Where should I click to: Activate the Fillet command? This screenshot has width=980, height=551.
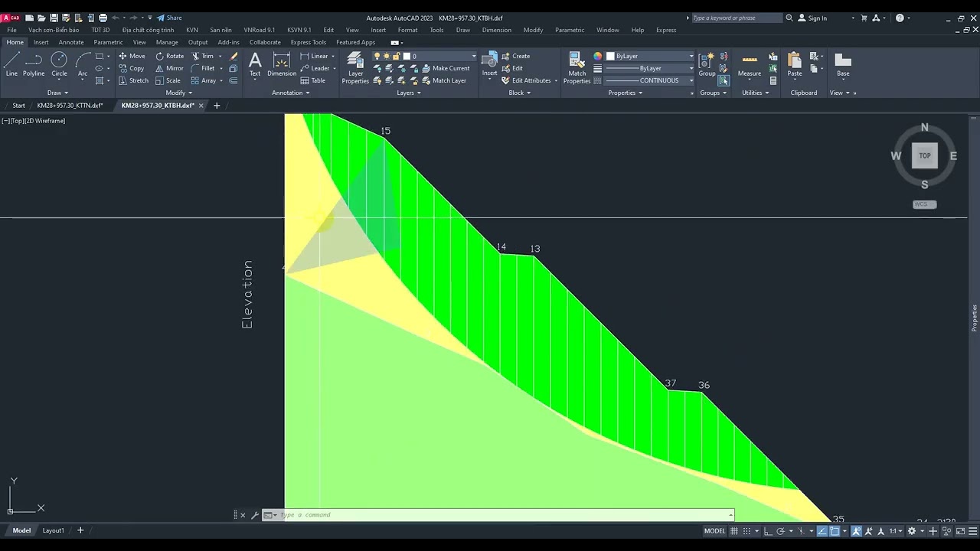coord(203,68)
